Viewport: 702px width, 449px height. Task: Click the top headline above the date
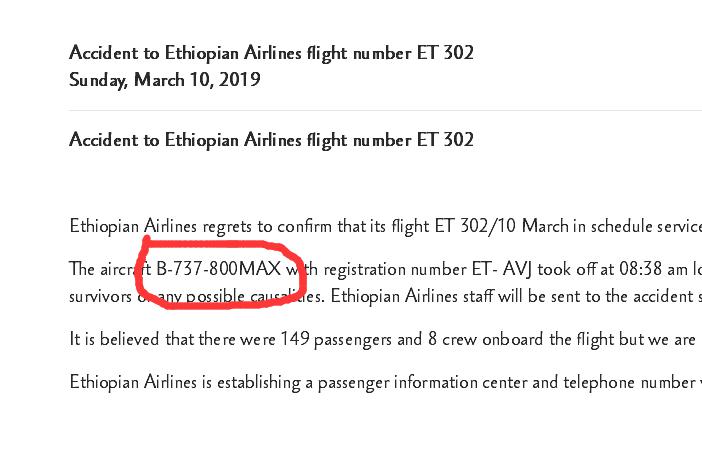pos(271,53)
